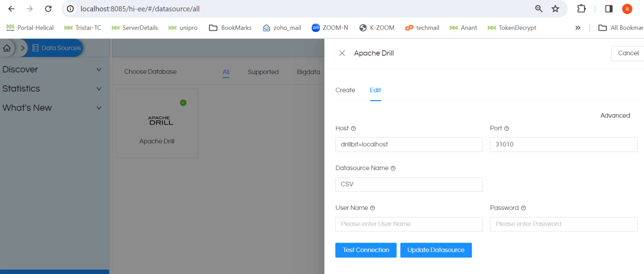
Task: Click the Choose Database label
Action: coord(151,72)
